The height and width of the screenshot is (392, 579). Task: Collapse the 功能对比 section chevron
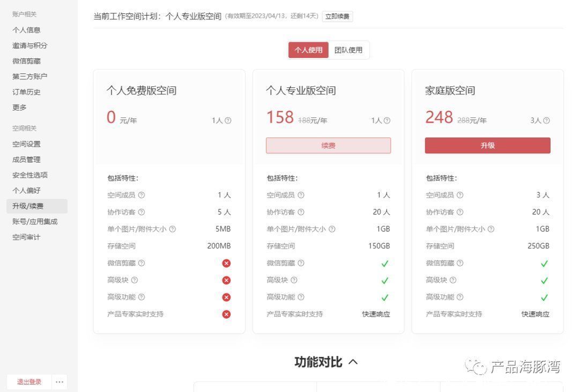coord(353,362)
